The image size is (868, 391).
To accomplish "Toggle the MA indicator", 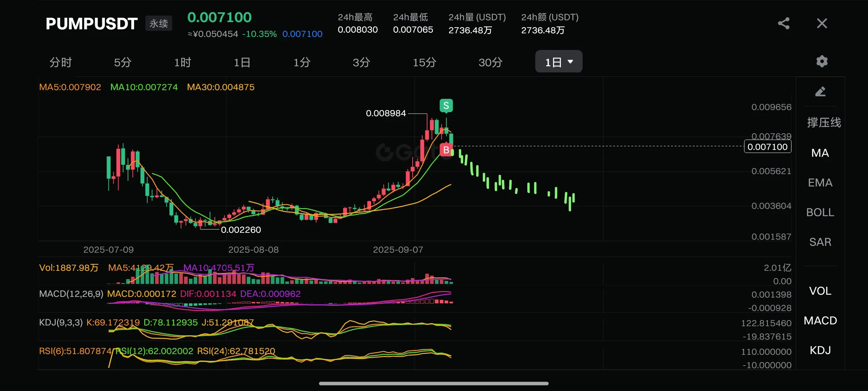I will 820,153.
